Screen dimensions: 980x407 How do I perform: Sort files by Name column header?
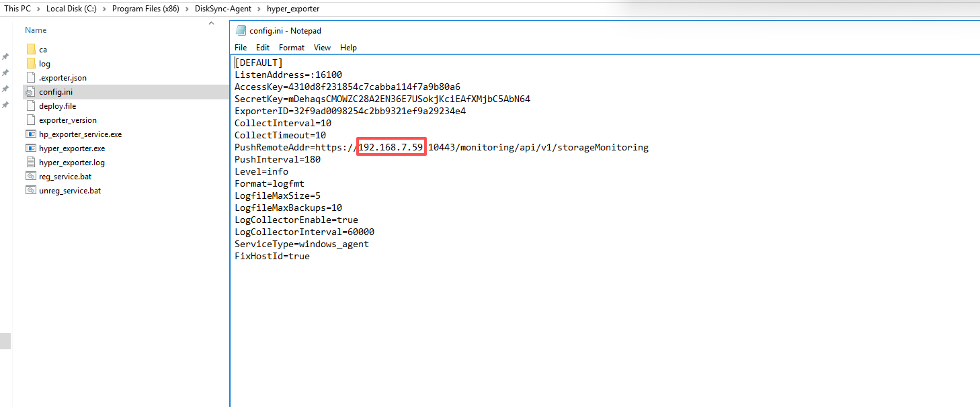[36, 30]
